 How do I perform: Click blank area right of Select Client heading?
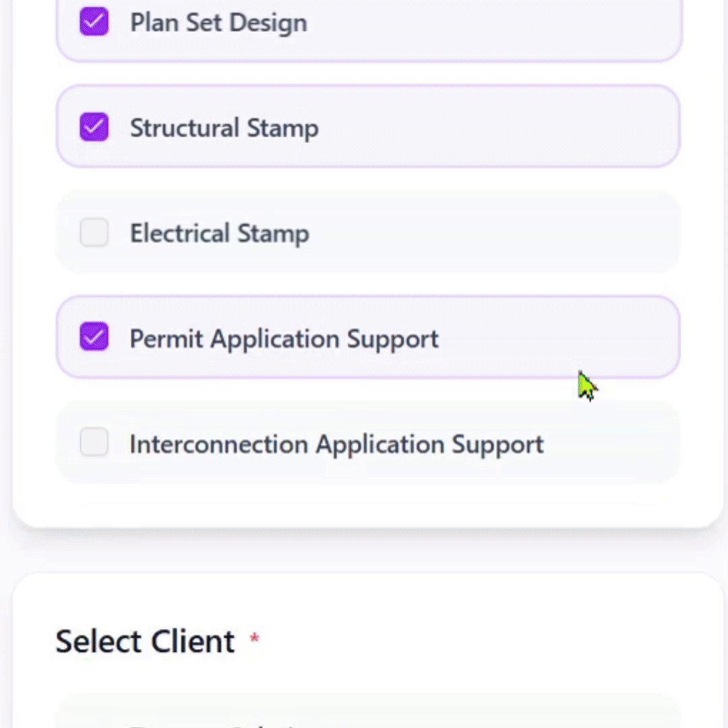click(x=485, y=641)
